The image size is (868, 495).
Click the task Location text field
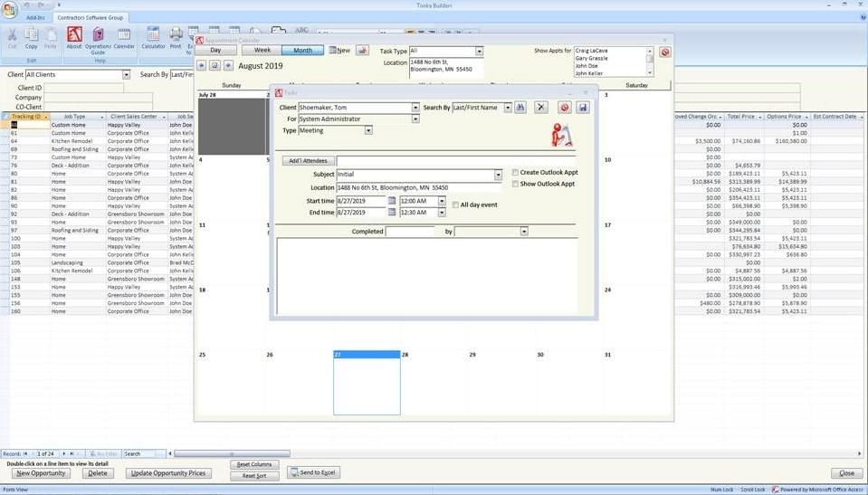pos(418,187)
